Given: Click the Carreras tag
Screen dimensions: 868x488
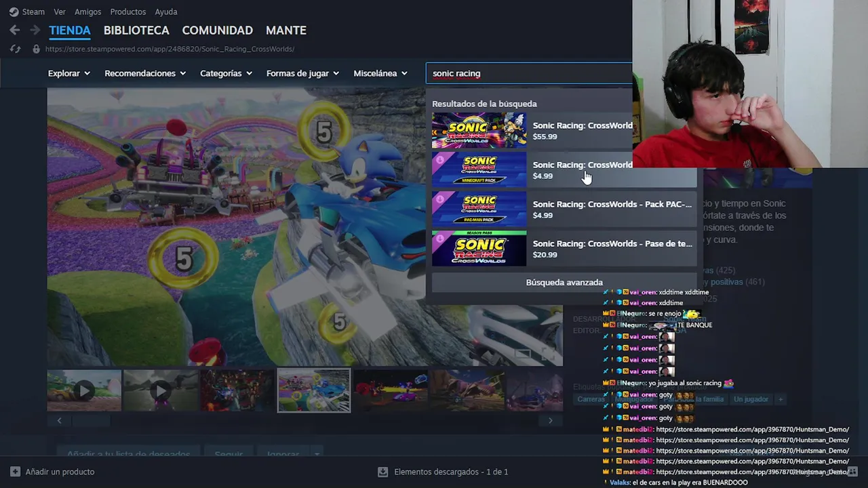Looking at the screenshot, I should coord(591,399).
